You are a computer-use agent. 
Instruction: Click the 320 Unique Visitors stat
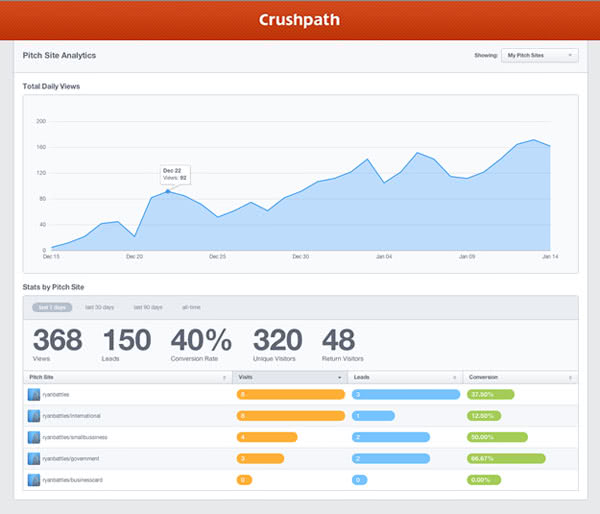(x=278, y=344)
